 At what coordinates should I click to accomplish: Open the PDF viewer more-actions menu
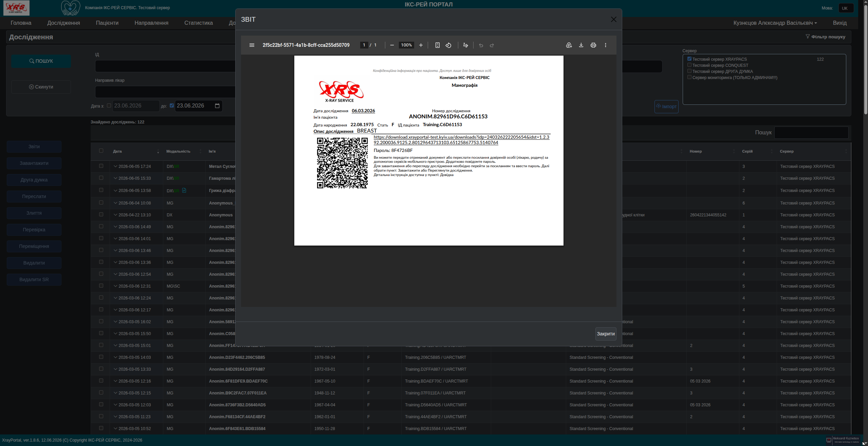606,45
